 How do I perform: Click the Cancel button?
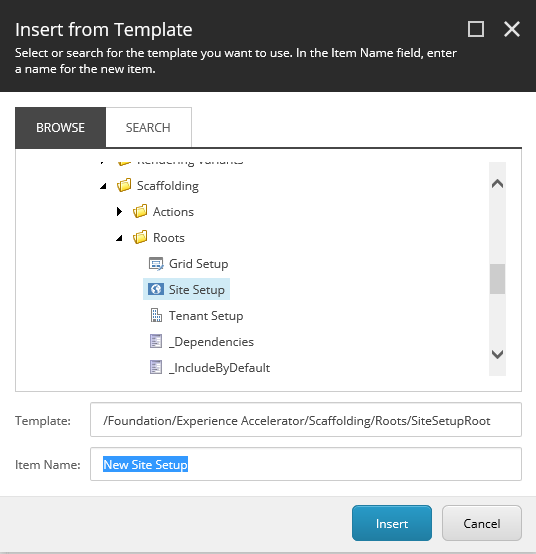[x=482, y=523]
